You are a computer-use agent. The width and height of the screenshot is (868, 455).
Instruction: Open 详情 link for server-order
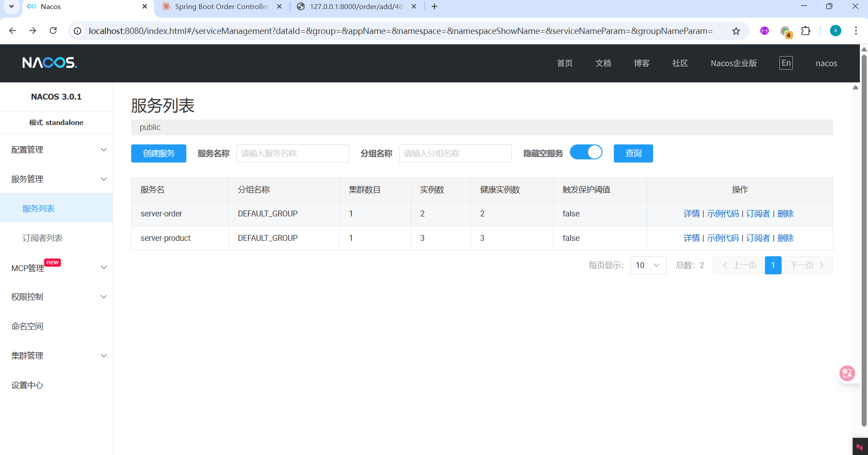pyautogui.click(x=691, y=214)
